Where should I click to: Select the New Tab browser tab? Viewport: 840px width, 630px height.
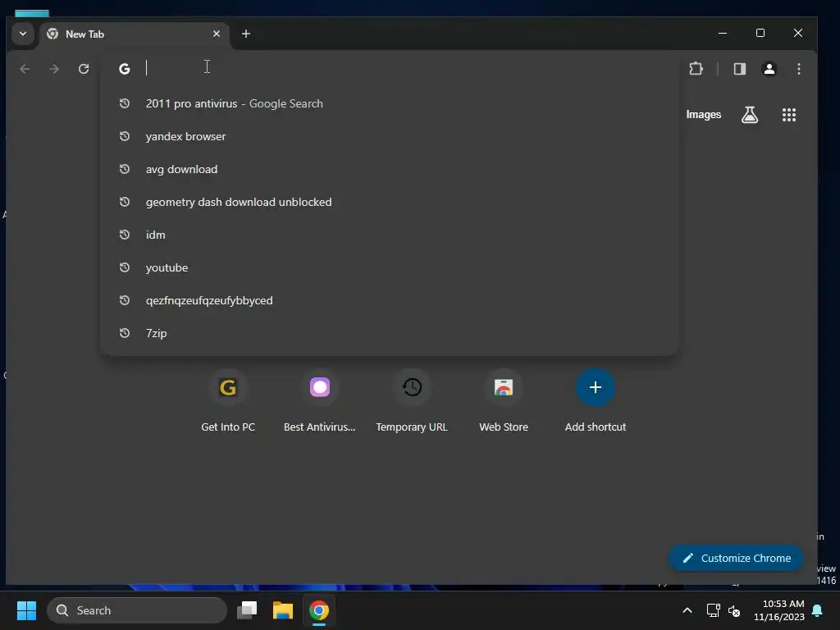pyautogui.click(x=134, y=34)
